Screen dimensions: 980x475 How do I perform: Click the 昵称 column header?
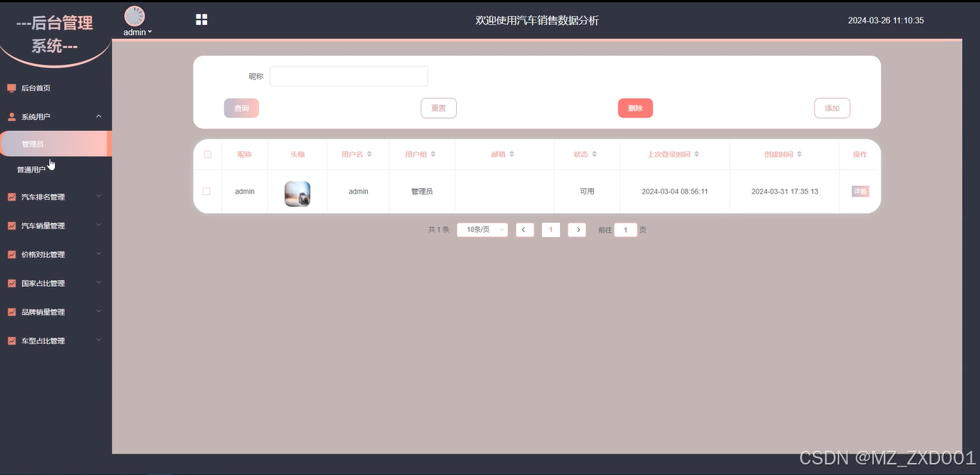pos(245,154)
